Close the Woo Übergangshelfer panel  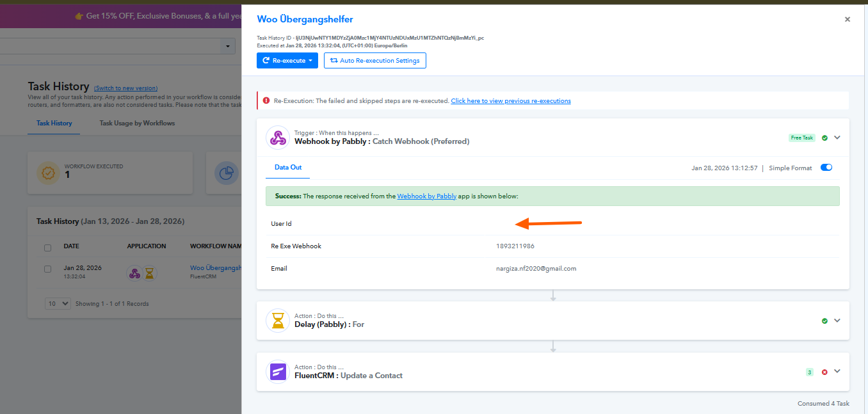coord(848,20)
